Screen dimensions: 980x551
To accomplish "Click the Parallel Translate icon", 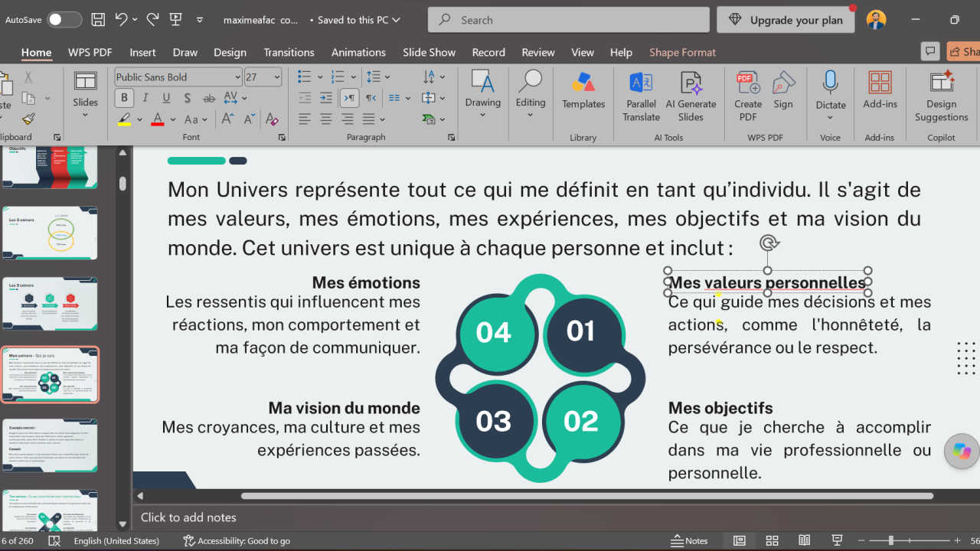I will [641, 96].
